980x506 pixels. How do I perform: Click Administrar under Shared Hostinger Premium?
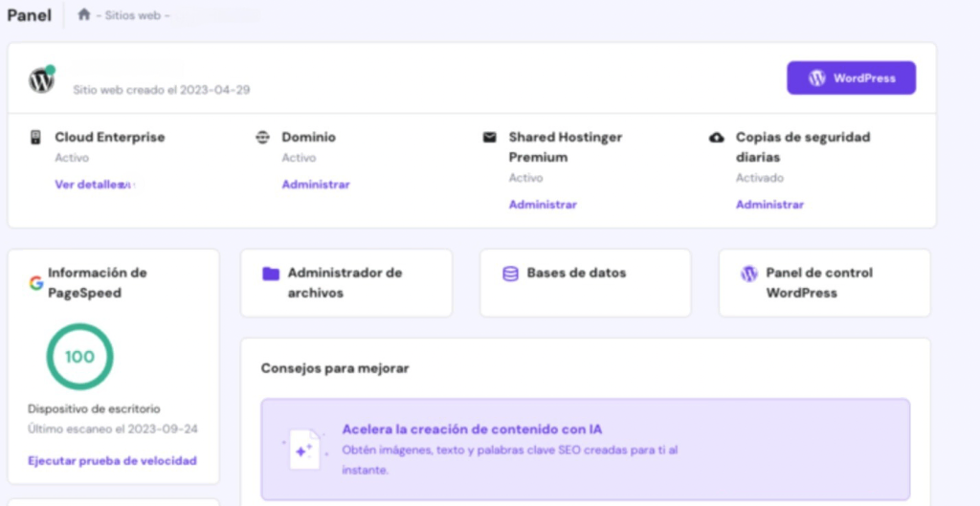click(543, 205)
